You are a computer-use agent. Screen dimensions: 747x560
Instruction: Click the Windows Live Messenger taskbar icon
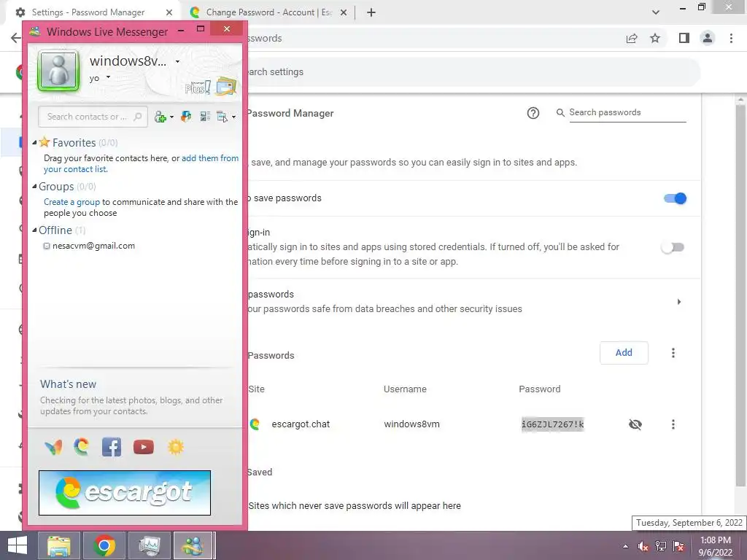pyautogui.click(x=194, y=545)
